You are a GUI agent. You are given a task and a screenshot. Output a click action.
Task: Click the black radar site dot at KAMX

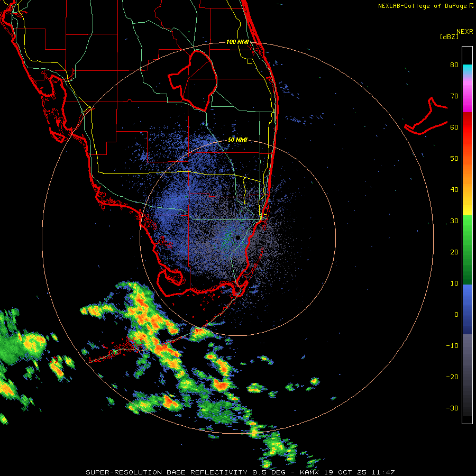point(237,237)
